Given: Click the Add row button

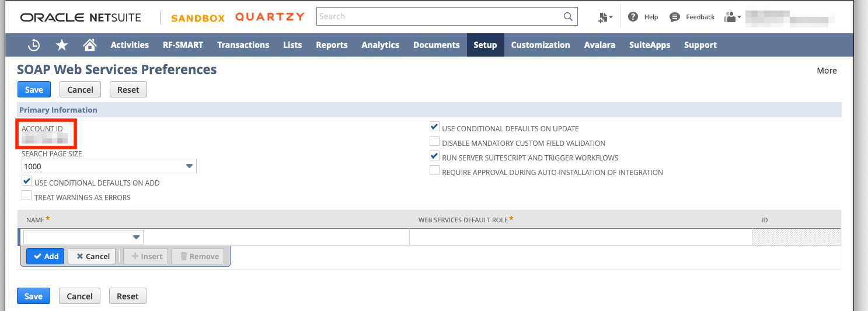Looking at the screenshot, I should pos(45,256).
